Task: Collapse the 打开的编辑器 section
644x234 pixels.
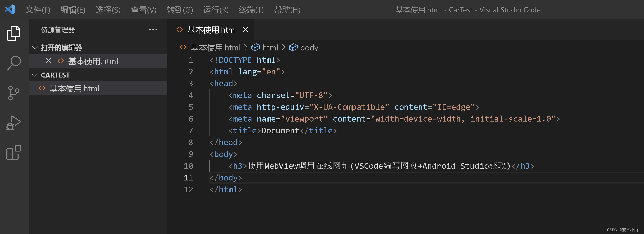Action: point(34,48)
